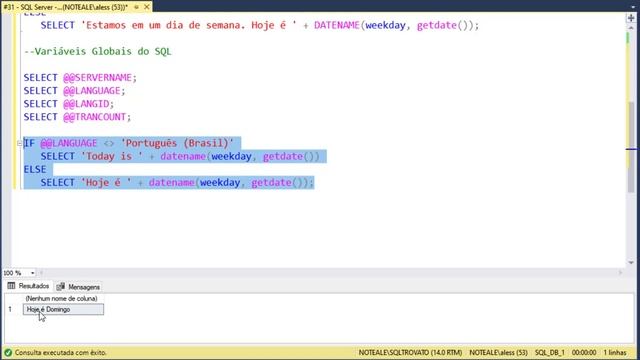Select the #31 SQL Server query tab

point(65,7)
